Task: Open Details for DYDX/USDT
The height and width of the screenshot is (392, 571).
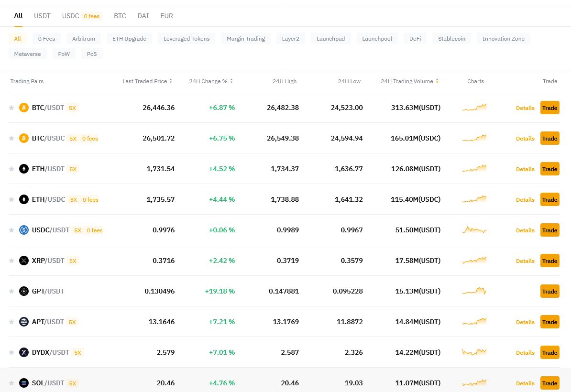Action: [x=525, y=353]
